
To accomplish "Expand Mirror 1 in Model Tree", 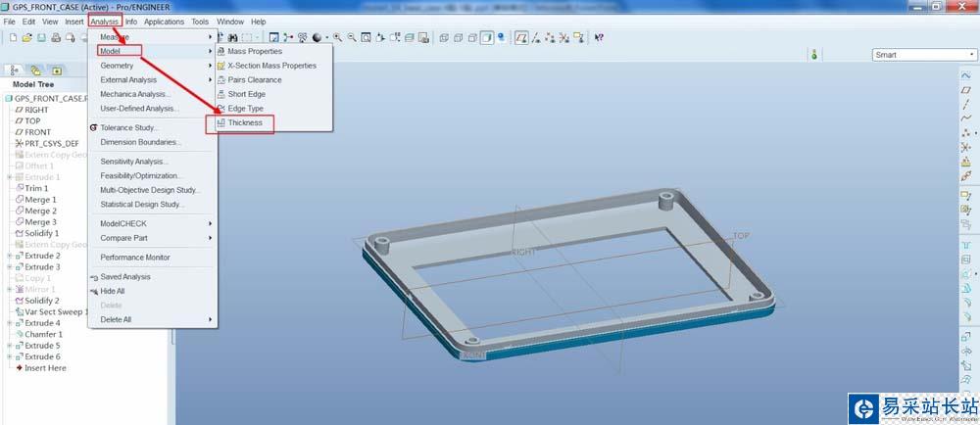I will (x=10, y=290).
